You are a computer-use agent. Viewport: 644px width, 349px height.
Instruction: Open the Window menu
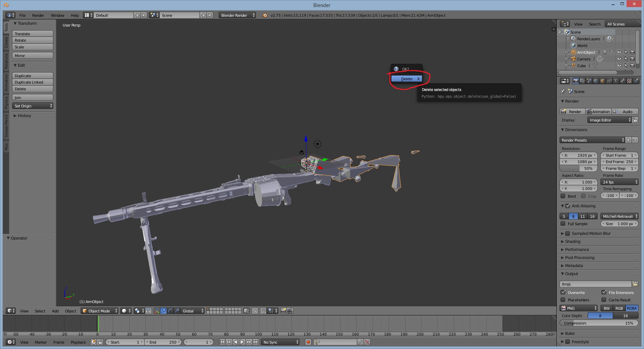click(x=57, y=15)
